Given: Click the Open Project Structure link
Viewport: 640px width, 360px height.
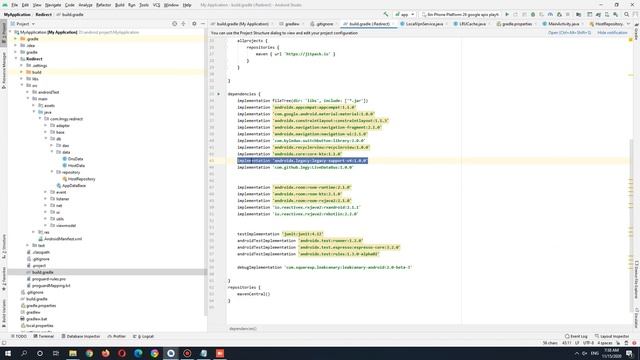Looking at the screenshot, I should coord(569,33).
